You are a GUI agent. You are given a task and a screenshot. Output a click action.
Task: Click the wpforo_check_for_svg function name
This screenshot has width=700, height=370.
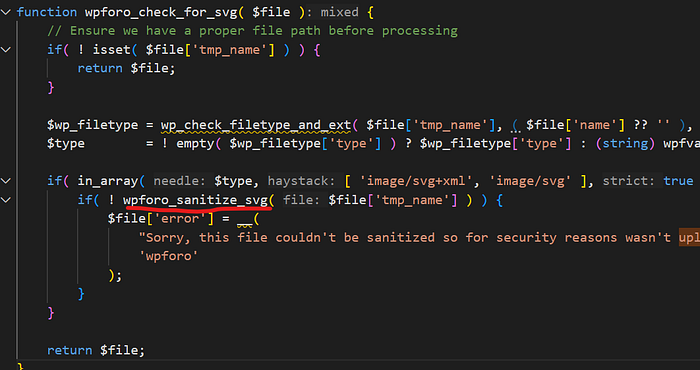point(161,12)
